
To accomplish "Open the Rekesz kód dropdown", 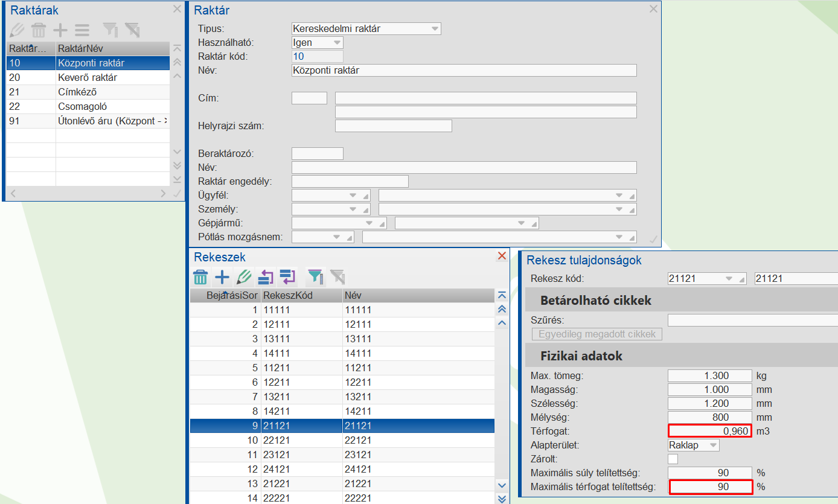I will [x=729, y=279].
